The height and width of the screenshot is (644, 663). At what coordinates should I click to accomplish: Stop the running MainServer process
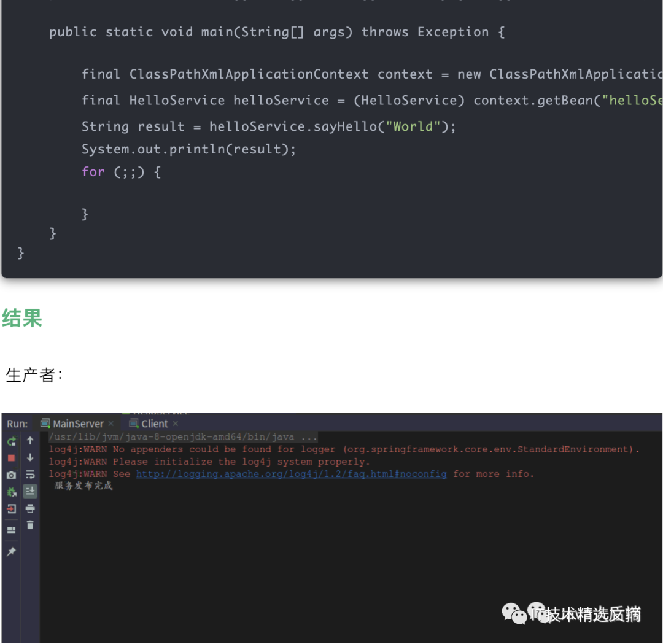[x=12, y=458]
